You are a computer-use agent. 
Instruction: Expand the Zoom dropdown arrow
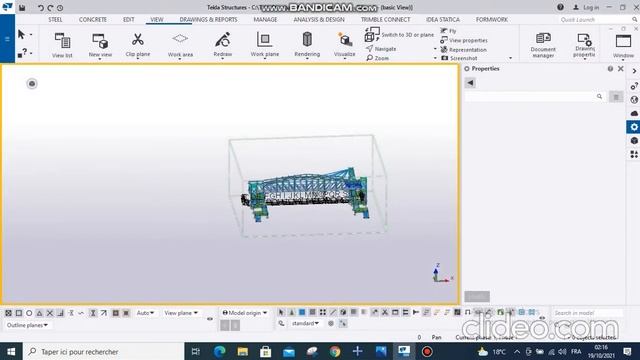point(435,58)
